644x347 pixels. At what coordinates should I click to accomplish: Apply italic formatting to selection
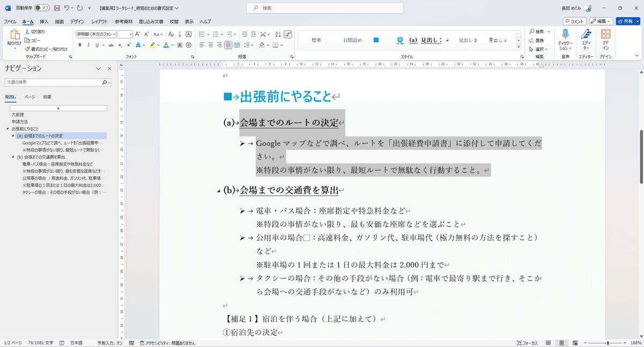click(x=88, y=45)
